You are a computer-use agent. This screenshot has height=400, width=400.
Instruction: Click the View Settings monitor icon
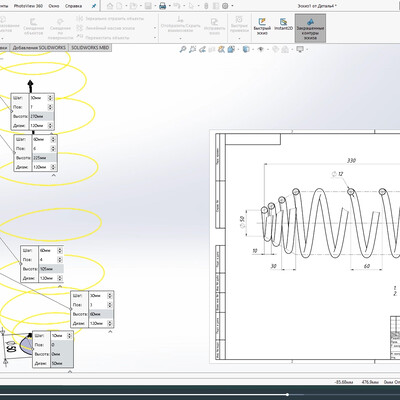(300, 50)
